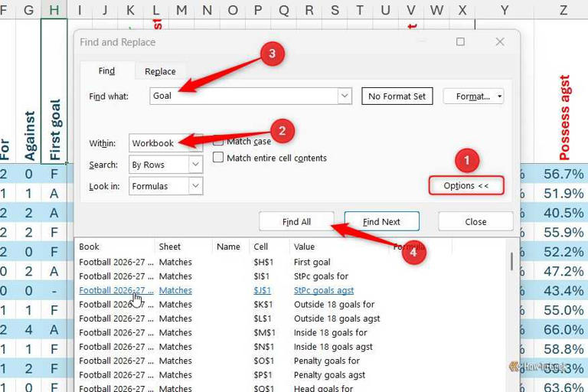Screen dimensions: 588x392
Task: Click the No Format Set preview box
Action: 397,96
